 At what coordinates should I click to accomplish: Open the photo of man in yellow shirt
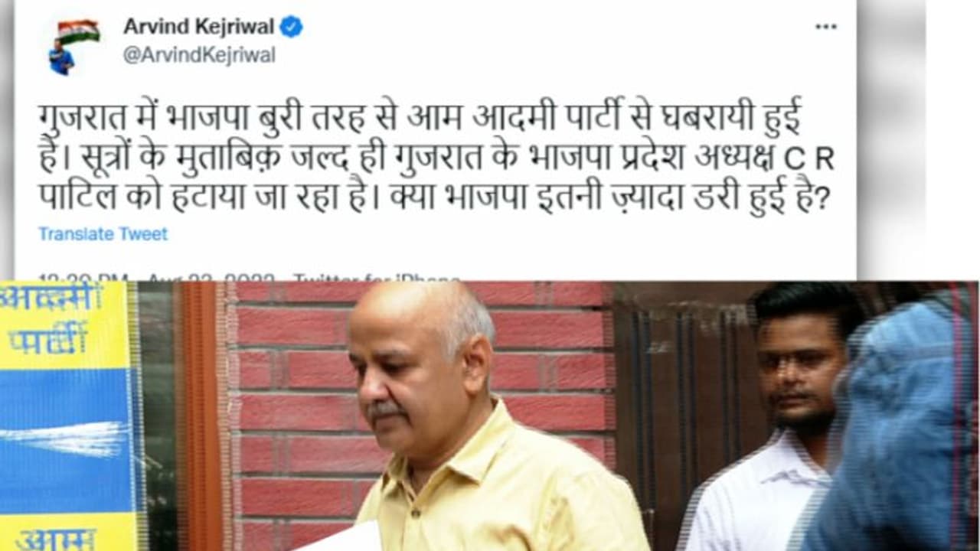click(490, 417)
